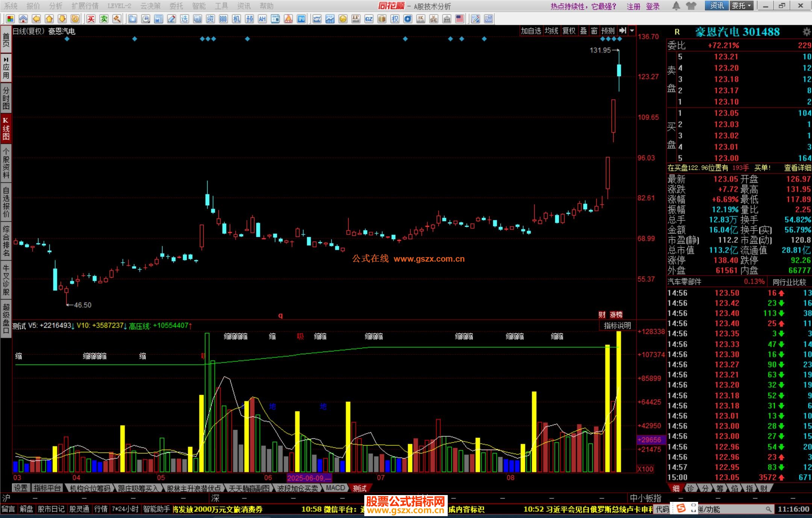Open the quote panel settings gear
The height and width of the screenshot is (518, 812).
coord(806,32)
